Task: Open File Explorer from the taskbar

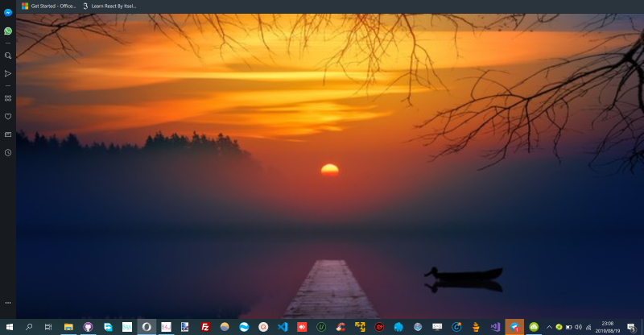Action: [x=68, y=327]
